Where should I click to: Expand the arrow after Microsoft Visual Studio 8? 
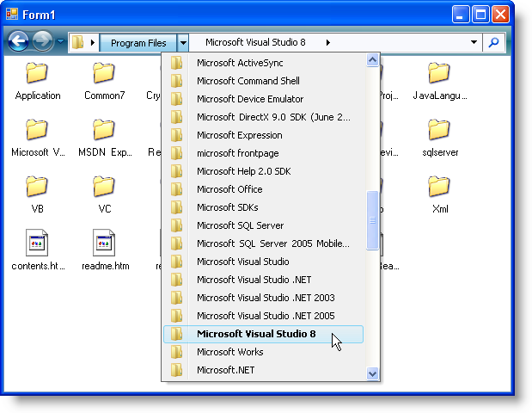tap(327, 42)
